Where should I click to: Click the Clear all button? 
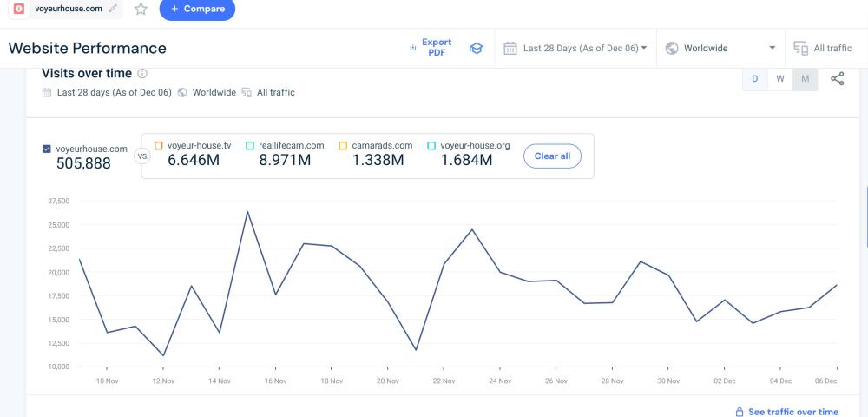(x=551, y=156)
